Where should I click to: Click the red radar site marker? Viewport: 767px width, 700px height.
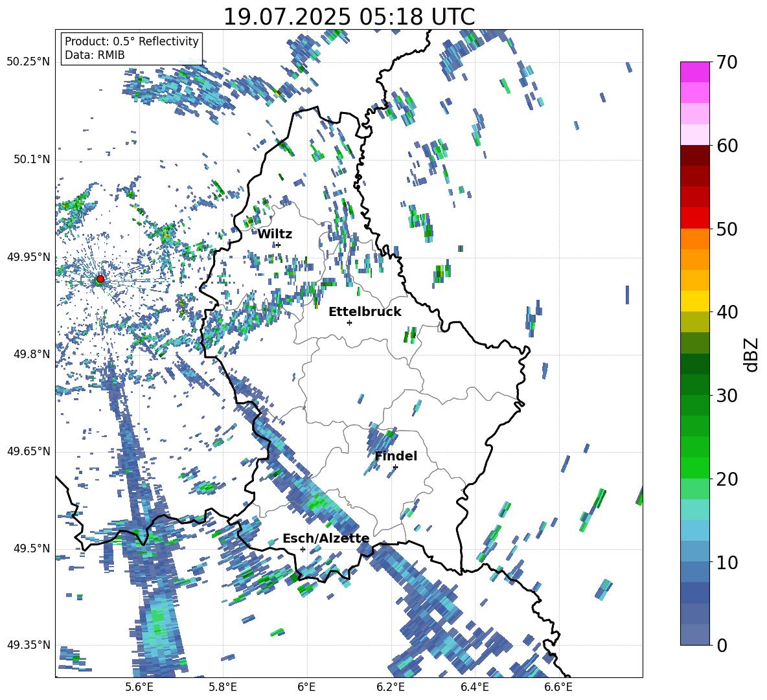(x=100, y=279)
